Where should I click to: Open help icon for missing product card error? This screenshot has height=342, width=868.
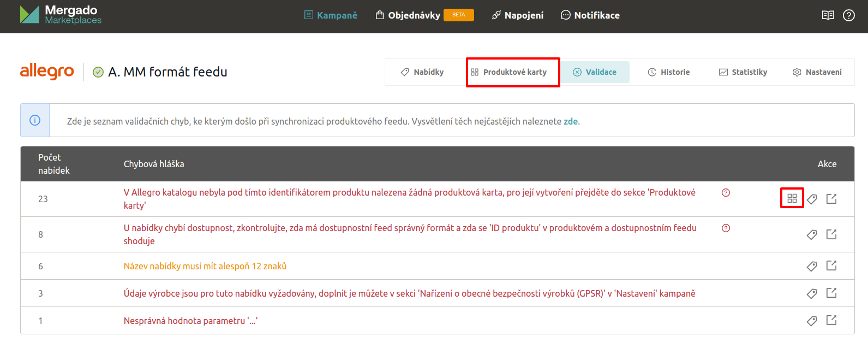(726, 193)
